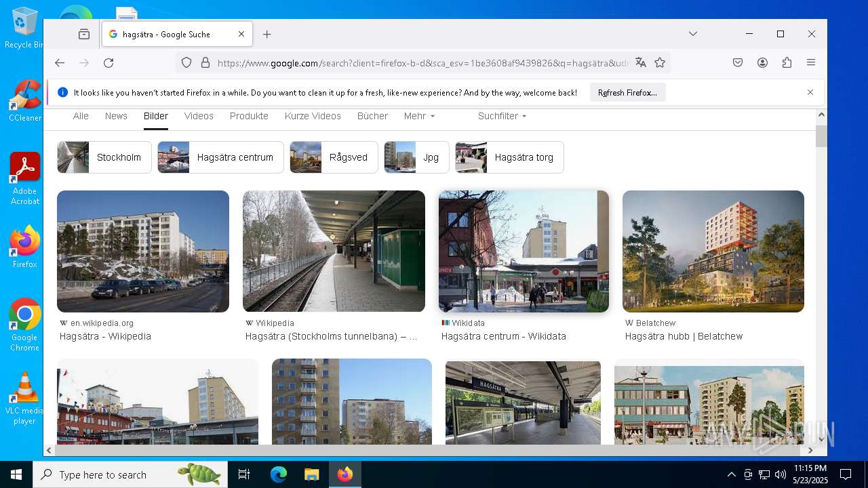The width and height of the screenshot is (868, 488).
Task: Open Hagsätra hubb | Belatchew link
Action: click(x=684, y=336)
